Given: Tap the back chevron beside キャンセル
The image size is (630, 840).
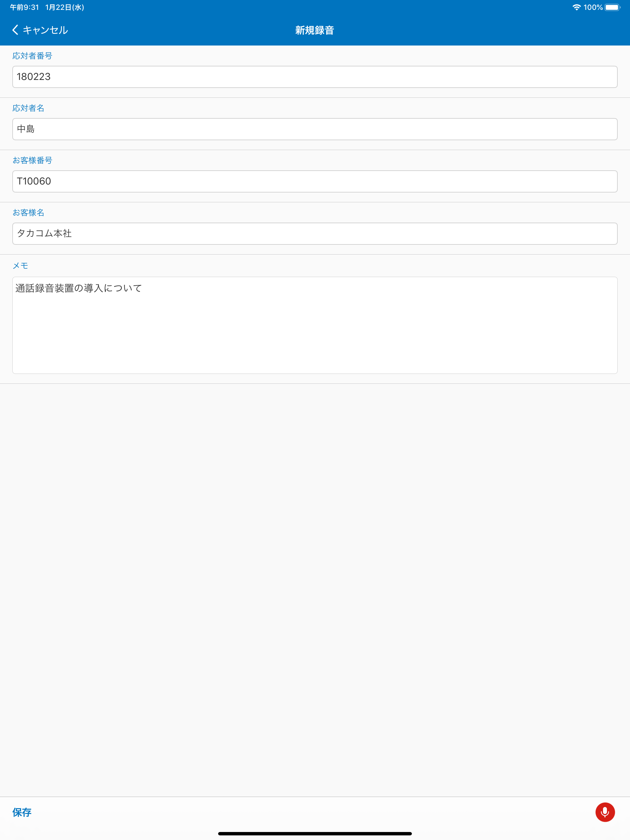Looking at the screenshot, I should coord(15,30).
